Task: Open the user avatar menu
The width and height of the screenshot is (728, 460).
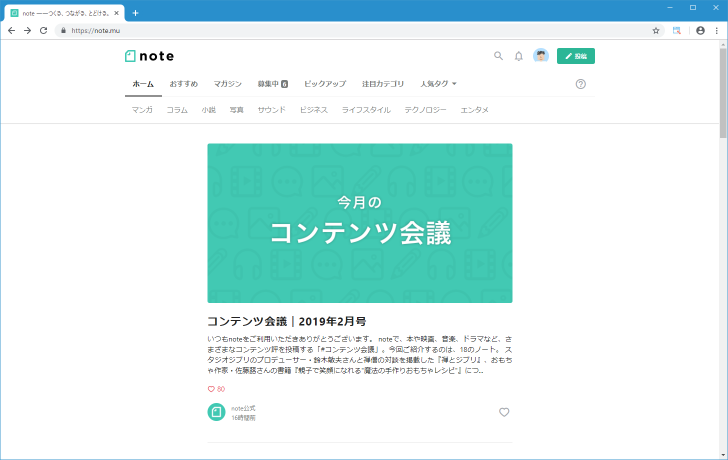Action: [540, 56]
